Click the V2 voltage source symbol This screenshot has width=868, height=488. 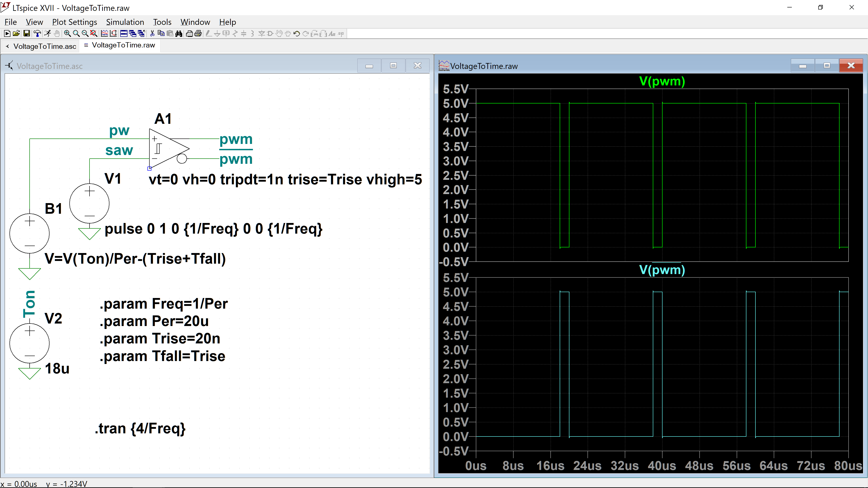pyautogui.click(x=30, y=343)
